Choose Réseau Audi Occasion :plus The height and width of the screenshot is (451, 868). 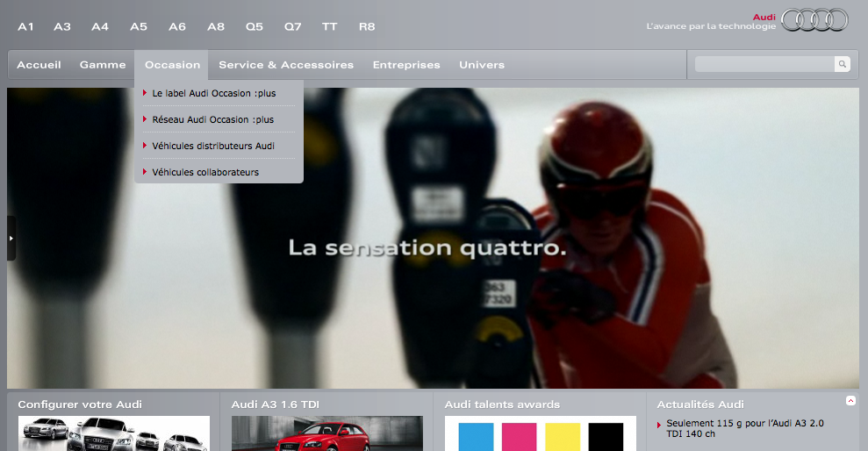[x=212, y=119]
